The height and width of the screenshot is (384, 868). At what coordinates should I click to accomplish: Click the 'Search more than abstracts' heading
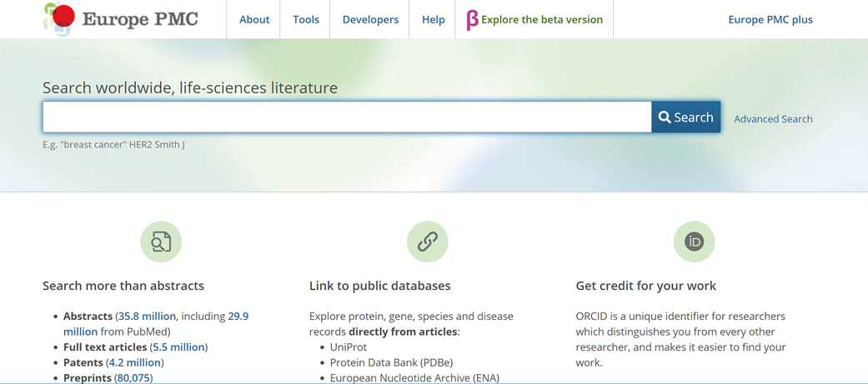tap(123, 286)
